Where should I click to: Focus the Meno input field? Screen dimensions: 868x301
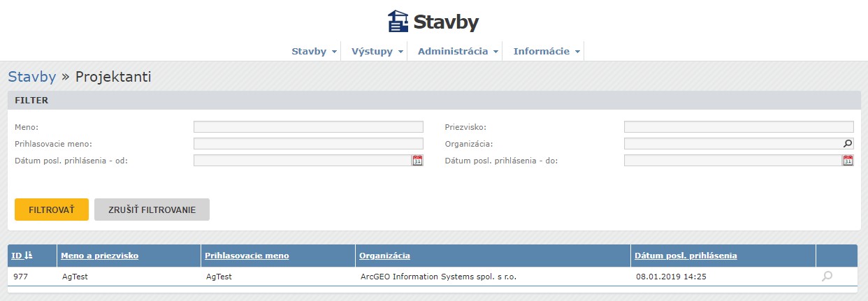(x=308, y=127)
